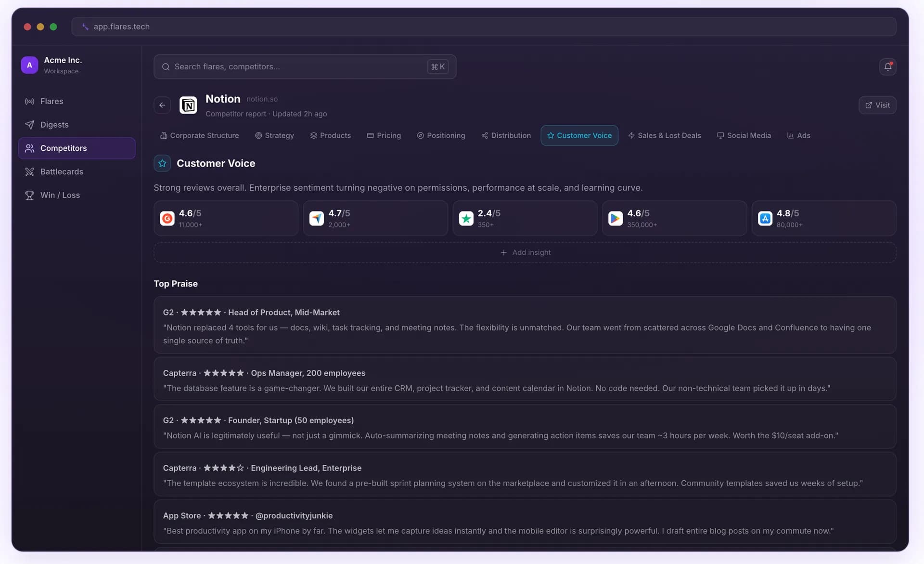The height and width of the screenshot is (564, 924).
Task: Open the Digests section
Action: (77, 125)
